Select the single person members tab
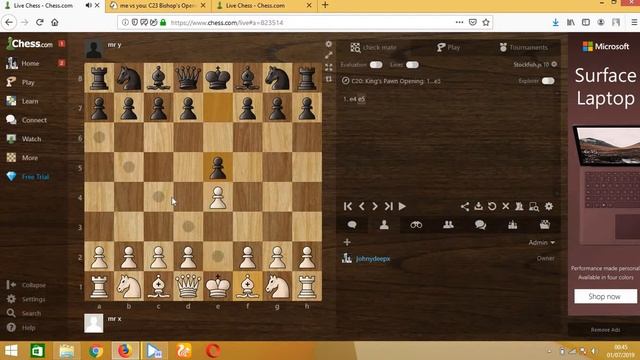 [x=384, y=225]
